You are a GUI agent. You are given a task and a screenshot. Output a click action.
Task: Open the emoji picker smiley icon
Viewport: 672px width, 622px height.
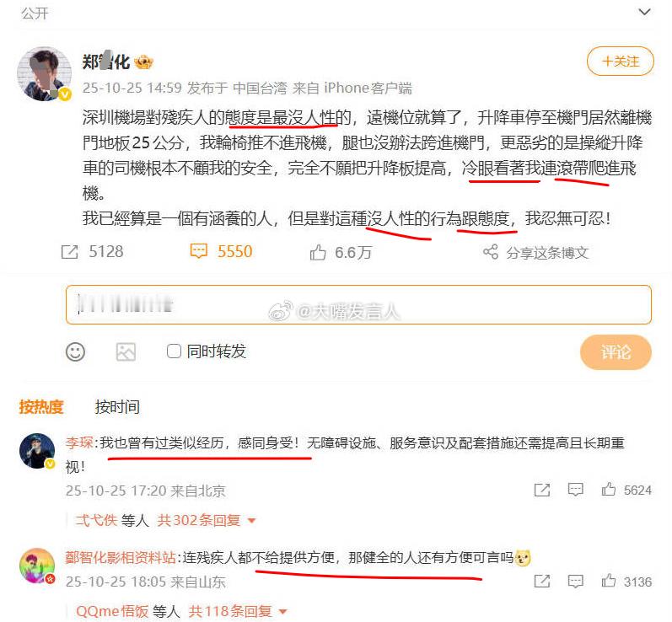pos(75,352)
